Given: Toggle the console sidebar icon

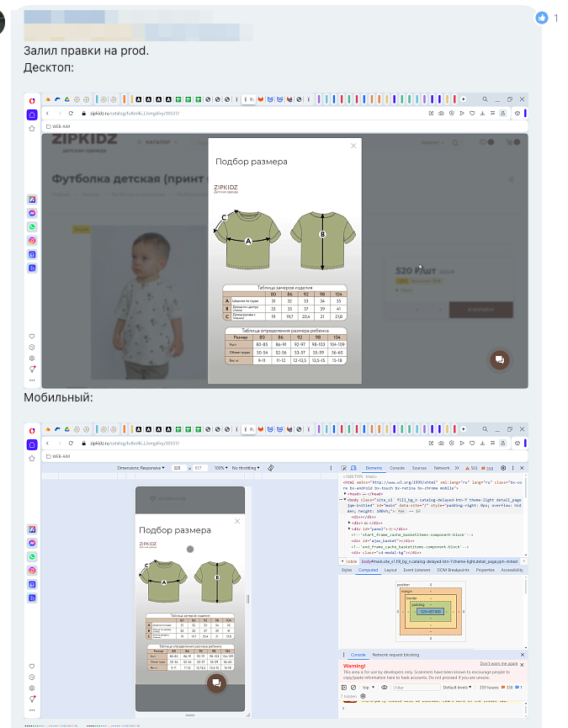Looking at the screenshot, I should [344, 688].
